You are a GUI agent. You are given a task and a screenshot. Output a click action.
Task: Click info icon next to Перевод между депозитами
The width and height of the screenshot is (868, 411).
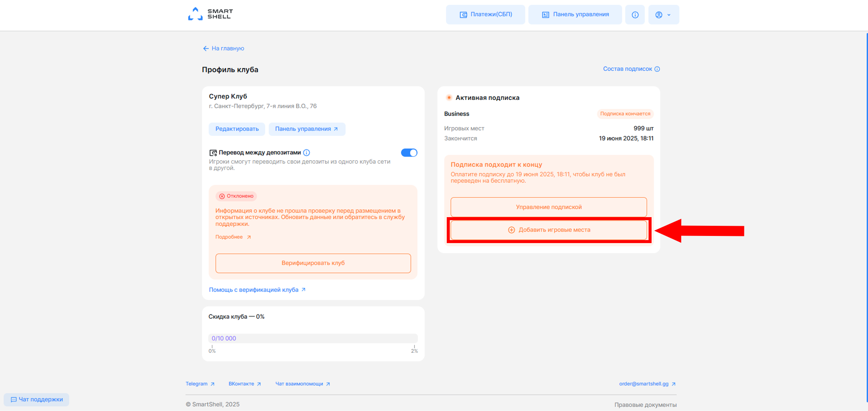point(307,153)
